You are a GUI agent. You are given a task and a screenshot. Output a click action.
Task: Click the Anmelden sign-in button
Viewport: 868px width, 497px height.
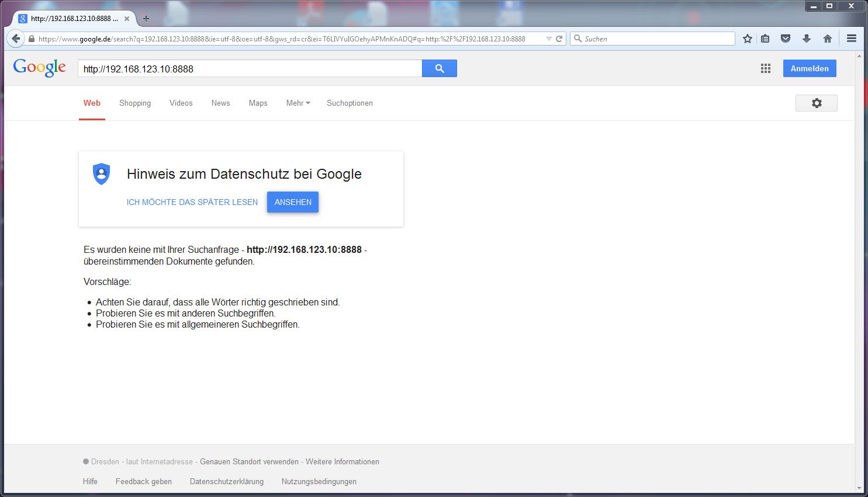(810, 68)
